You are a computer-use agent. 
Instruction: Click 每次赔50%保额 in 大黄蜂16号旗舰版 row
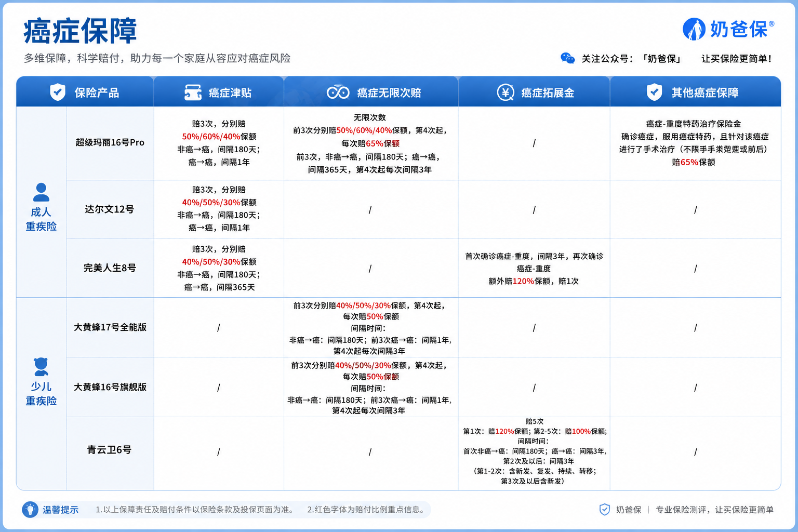click(371, 377)
